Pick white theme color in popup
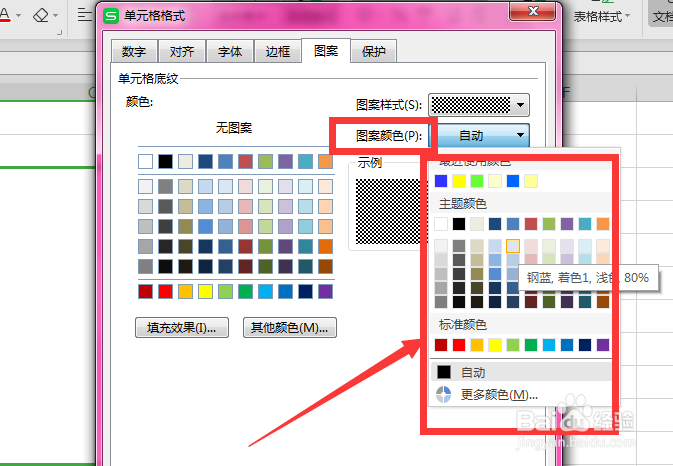This screenshot has width=673, height=466. pyautogui.click(x=441, y=224)
